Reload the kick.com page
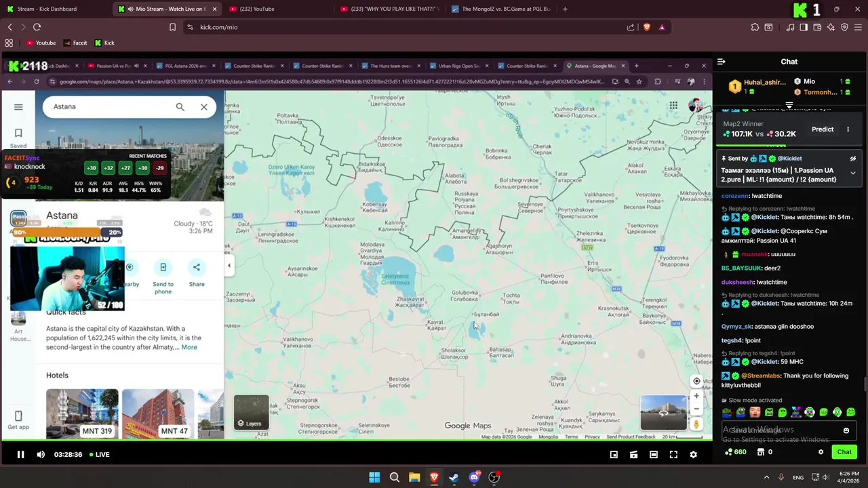 [x=37, y=27]
